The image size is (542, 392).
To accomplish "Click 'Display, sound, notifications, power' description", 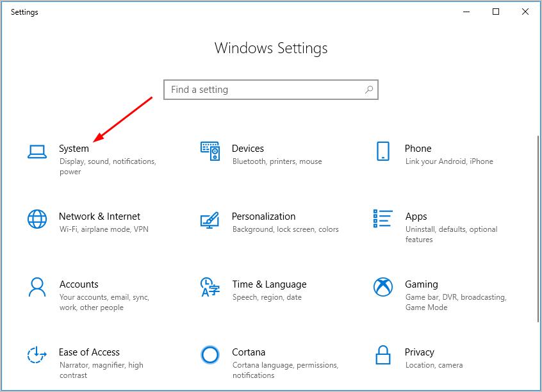I will click(x=108, y=167).
